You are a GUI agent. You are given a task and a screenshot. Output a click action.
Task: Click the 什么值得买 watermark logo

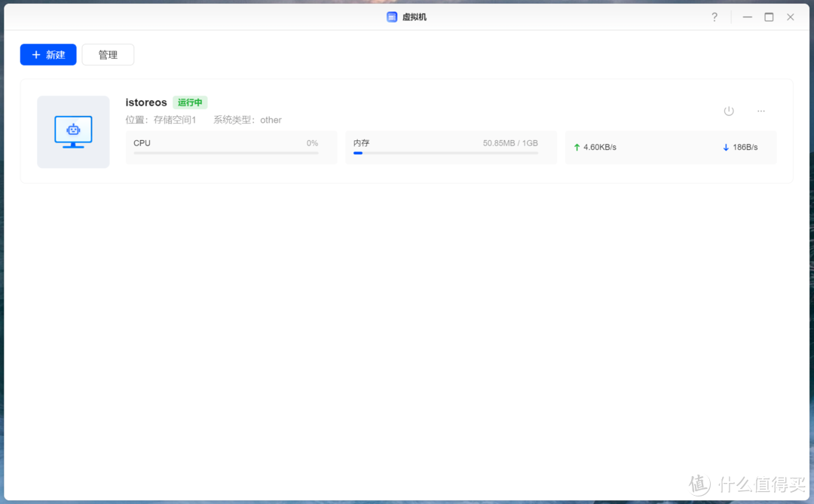(x=747, y=484)
